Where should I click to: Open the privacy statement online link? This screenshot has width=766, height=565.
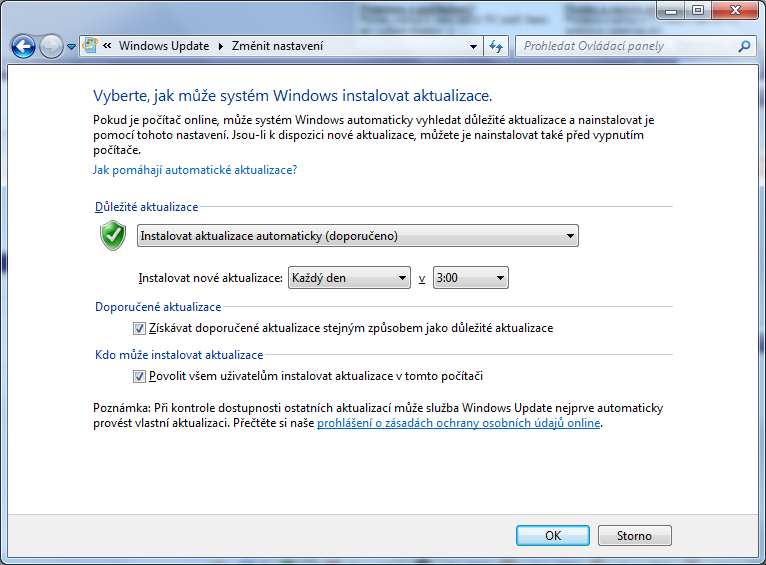(458, 423)
